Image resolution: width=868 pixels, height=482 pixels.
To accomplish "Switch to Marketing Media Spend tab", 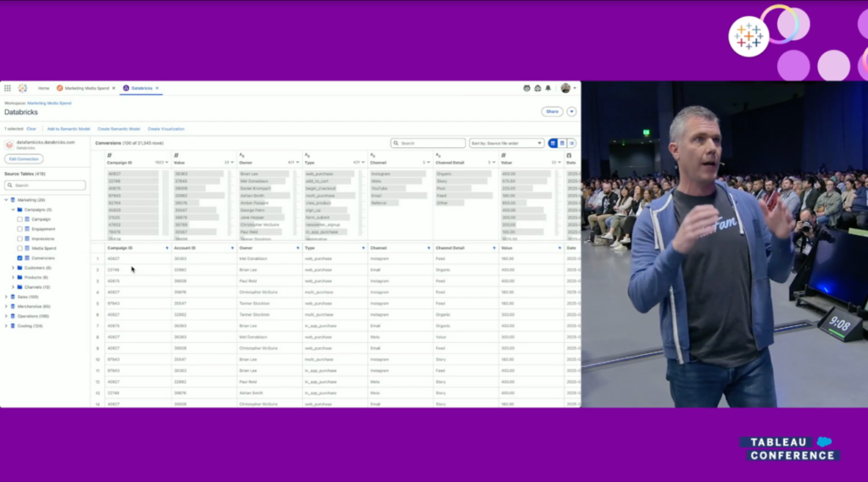I will [x=86, y=88].
